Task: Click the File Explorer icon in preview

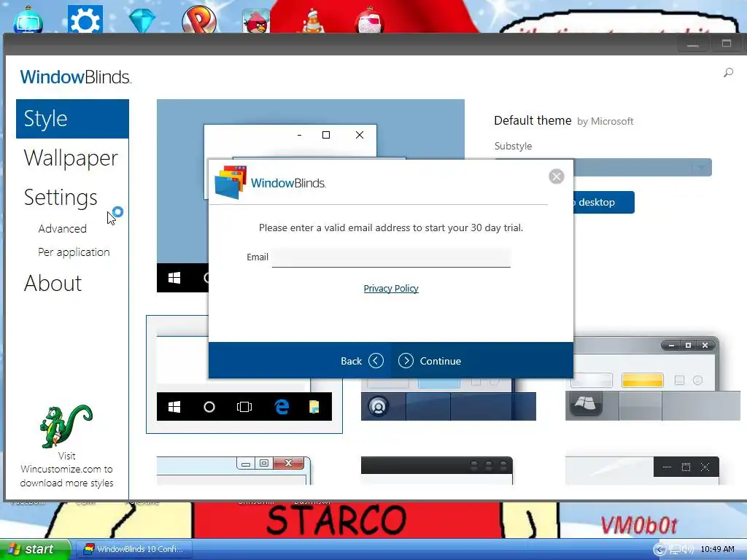Action: pyautogui.click(x=314, y=407)
